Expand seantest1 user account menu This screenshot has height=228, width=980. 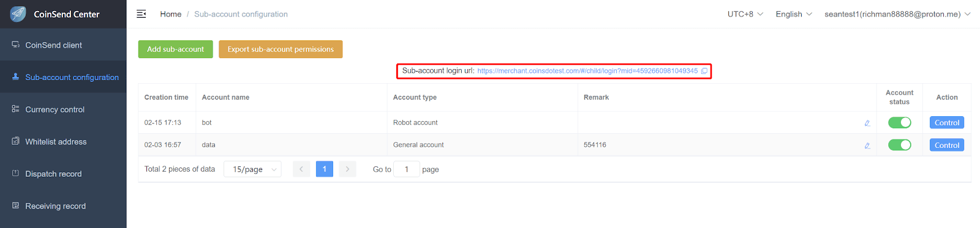pyautogui.click(x=897, y=14)
